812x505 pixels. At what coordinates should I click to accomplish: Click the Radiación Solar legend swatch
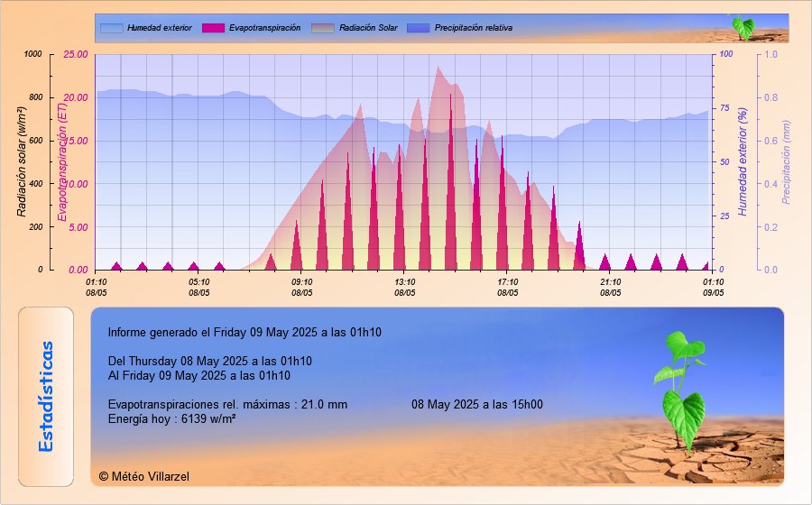pos(323,28)
